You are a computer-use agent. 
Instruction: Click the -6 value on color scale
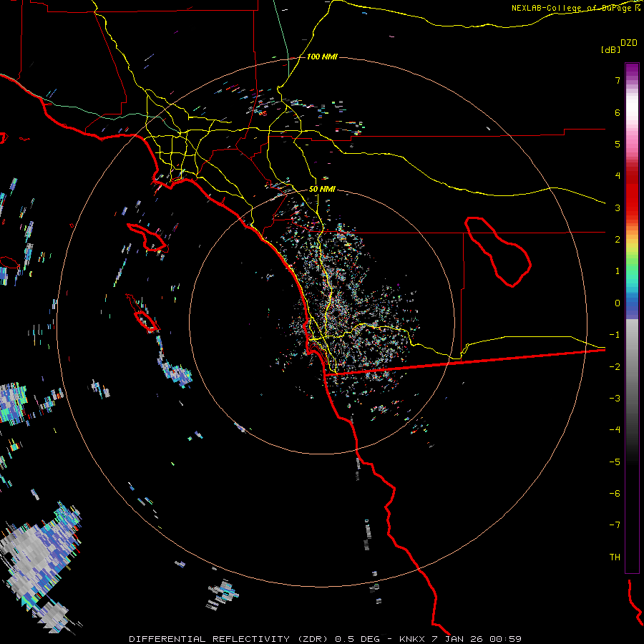coord(615,494)
